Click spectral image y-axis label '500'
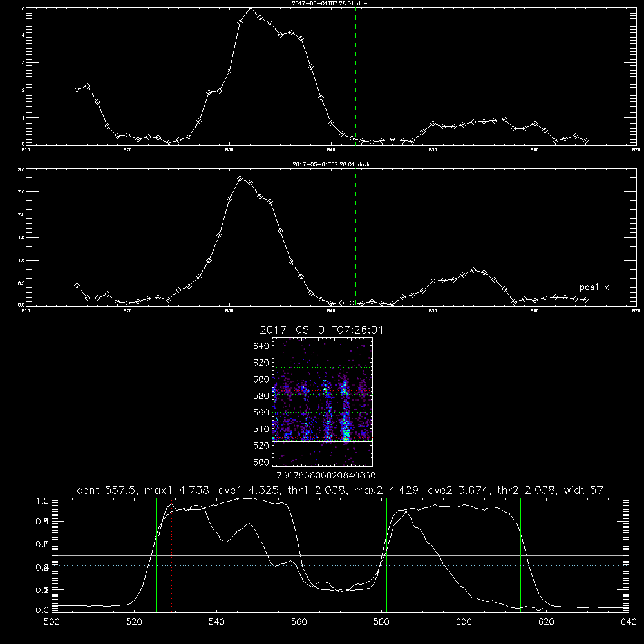This screenshot has width=644, height=644. (261, 462)
